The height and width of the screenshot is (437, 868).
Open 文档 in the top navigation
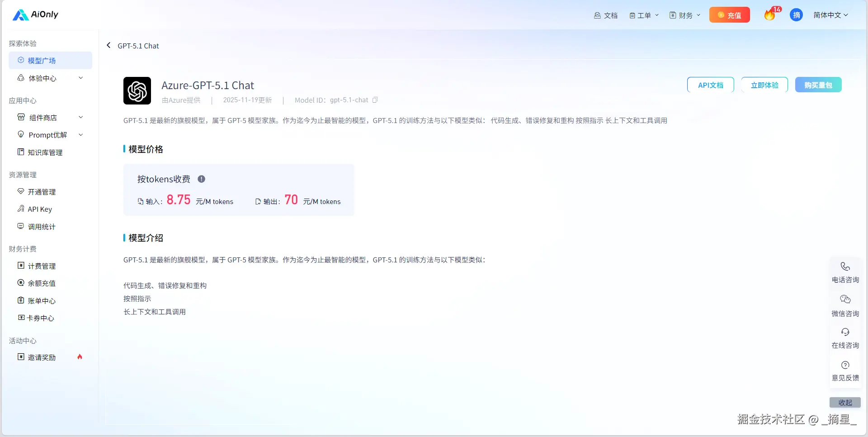tap(606, 15)
